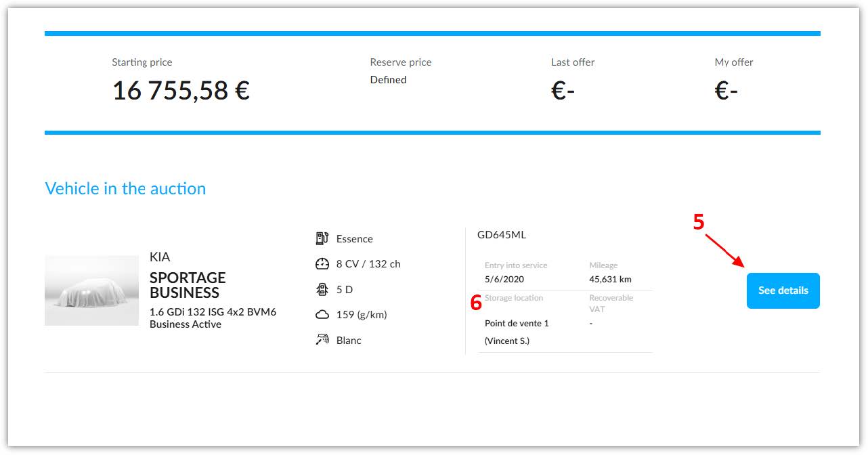This screenshot has height=455, width=868.
Task: Click the 1.6 GDi 132 ISG version text
Action: tap(213, 318)
